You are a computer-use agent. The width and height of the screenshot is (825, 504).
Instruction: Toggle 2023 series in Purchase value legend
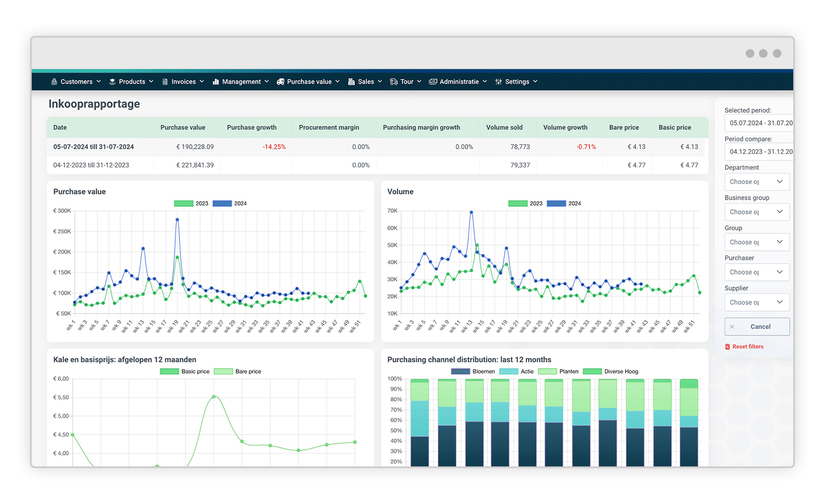click(x=184, y=203)
